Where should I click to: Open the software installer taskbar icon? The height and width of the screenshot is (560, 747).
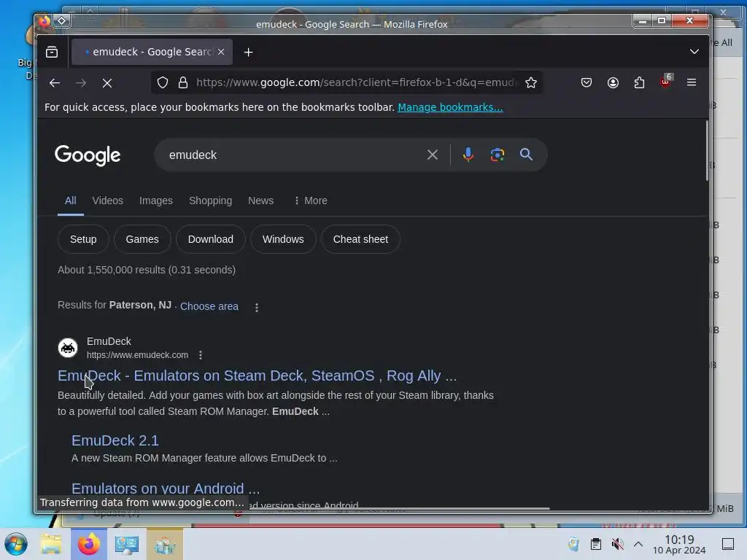tap(165, 544)
